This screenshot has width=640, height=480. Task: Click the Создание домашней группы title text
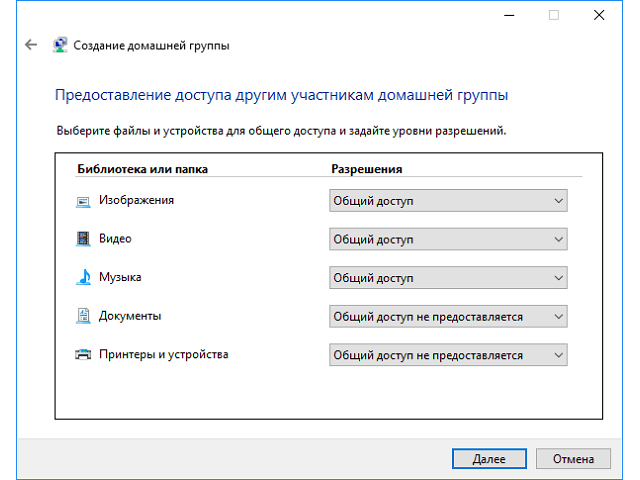pyautogui.click(x=151, y=45)
